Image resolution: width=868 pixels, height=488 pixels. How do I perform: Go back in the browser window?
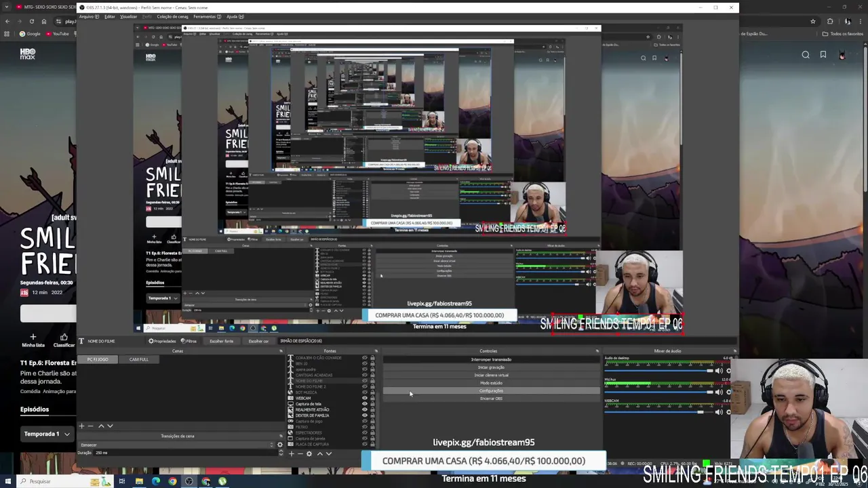tap(7, 21)
